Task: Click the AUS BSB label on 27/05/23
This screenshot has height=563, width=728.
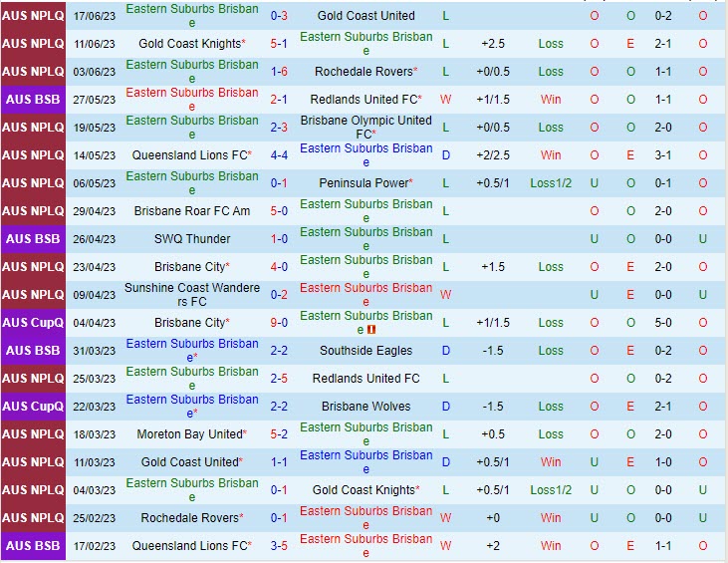Action: (33, 100)
